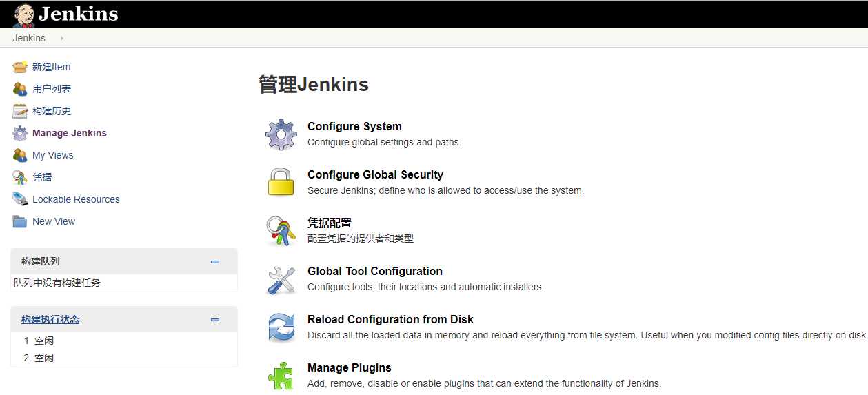Viewport: 868px width, 395px height.
Task: Click the description starting 'Add, remove, disable or enable plugins'
Action: tap(484, 383)
